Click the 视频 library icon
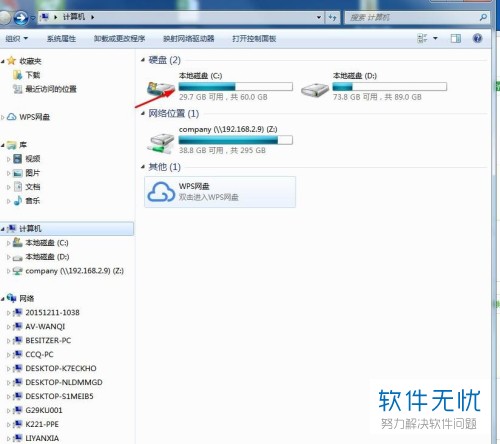 coord(18,159)
